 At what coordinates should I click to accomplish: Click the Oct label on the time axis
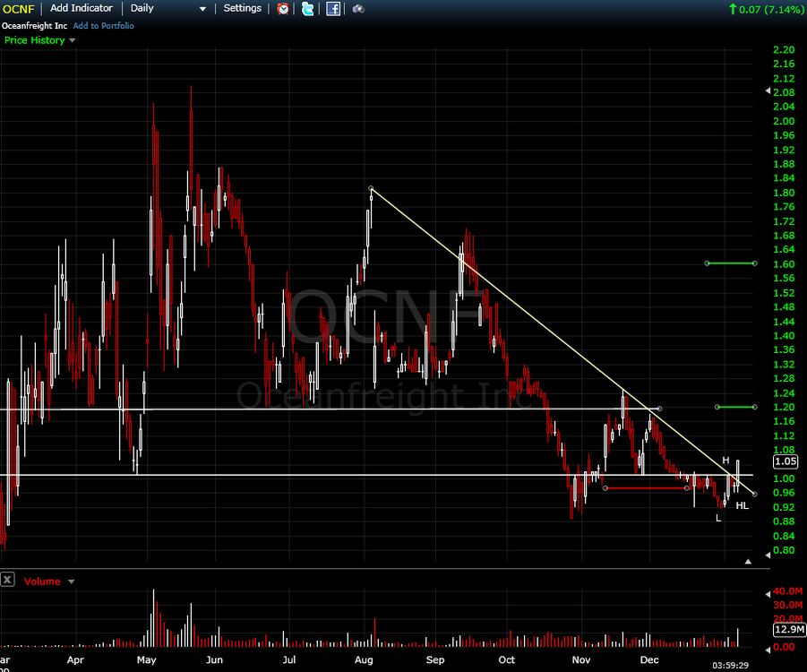[506, 659]
